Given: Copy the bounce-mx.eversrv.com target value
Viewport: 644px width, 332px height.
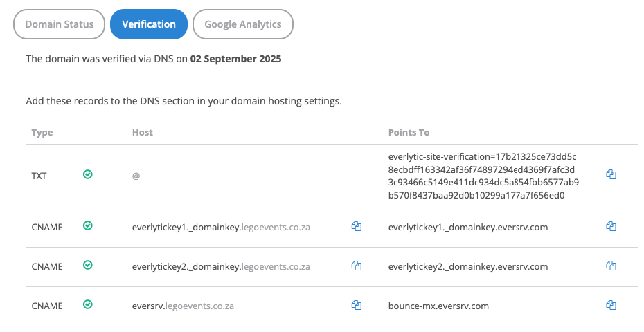Looking at the screenshot, I should coord(611,305).
